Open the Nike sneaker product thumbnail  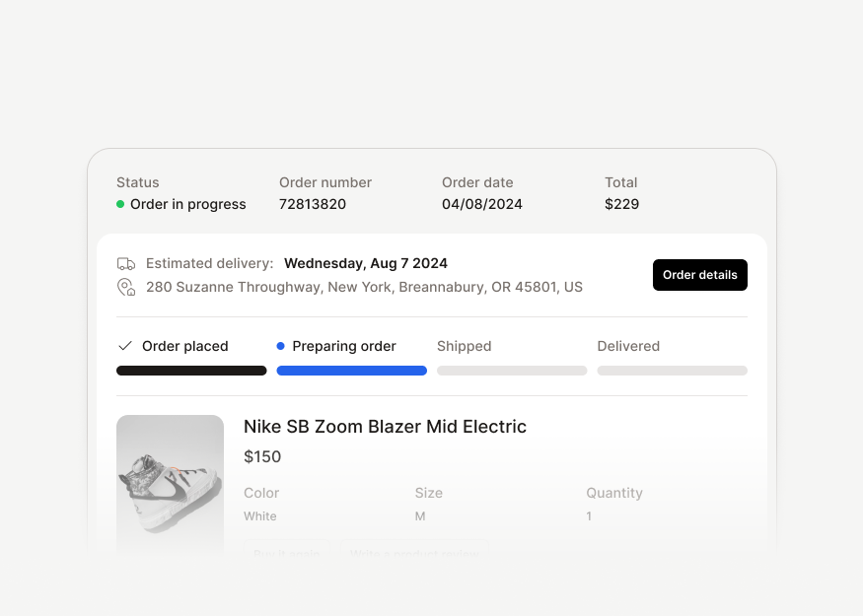170,484
